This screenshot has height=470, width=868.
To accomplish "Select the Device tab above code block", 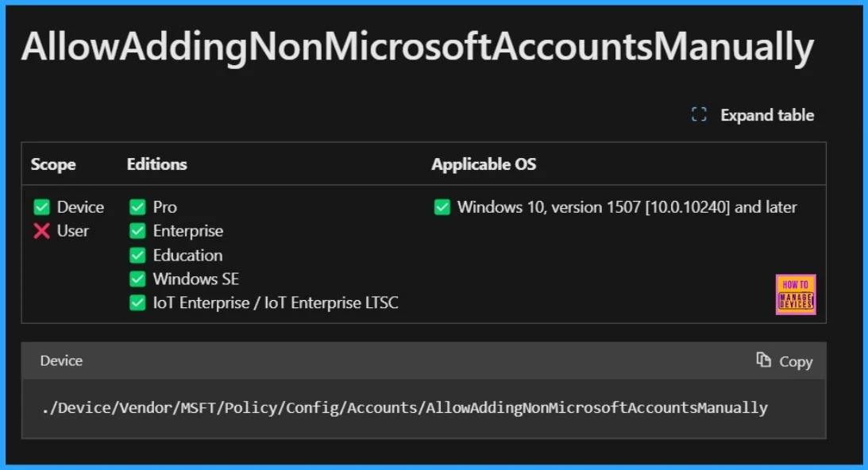I will point(61,360).
